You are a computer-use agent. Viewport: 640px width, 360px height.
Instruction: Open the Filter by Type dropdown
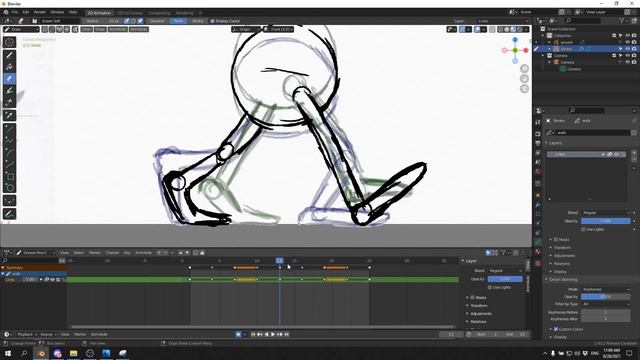606,304
